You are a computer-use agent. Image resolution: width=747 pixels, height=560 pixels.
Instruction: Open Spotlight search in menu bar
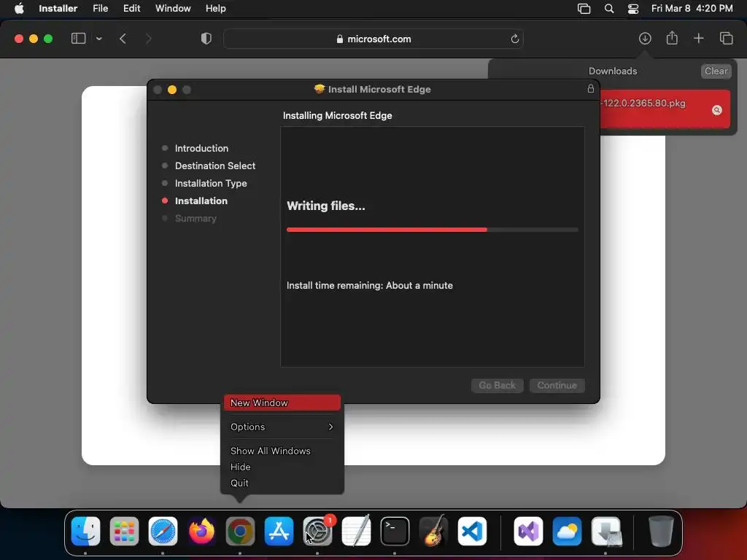(609, 9)
